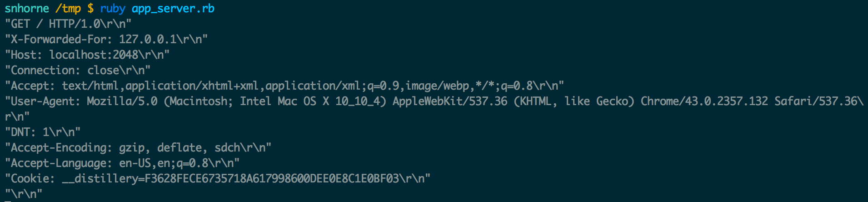
Task: Click the 'Accept-Encoding' header name
Action: tap(59, 148)
